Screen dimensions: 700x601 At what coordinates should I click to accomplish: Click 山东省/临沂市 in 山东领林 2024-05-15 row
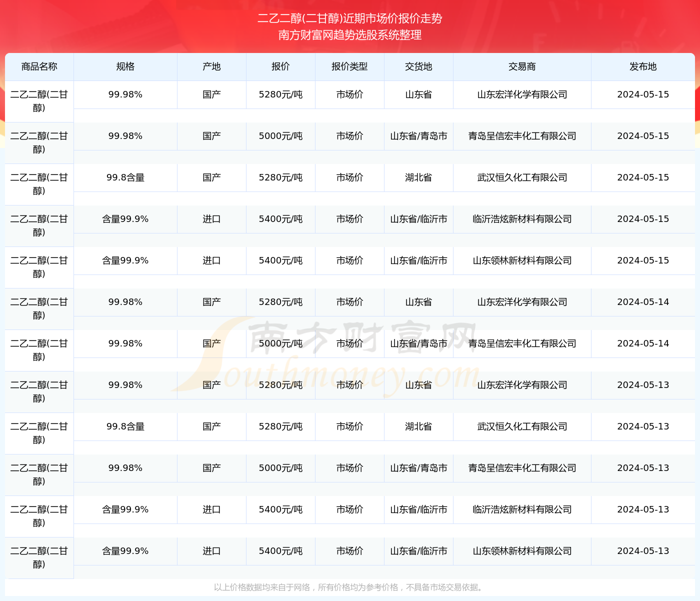click(418, 260)
